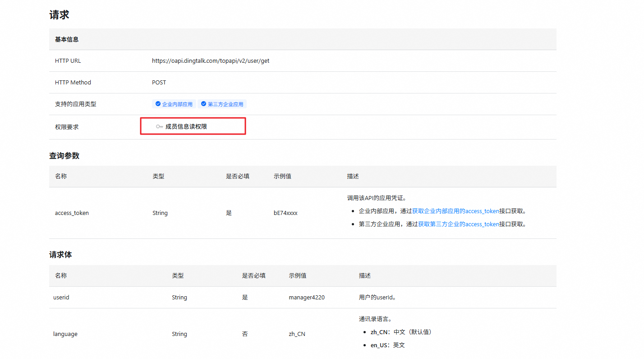The image size is (644, 359).
Task: Click the userid parameter name
Action: point(61,298)
